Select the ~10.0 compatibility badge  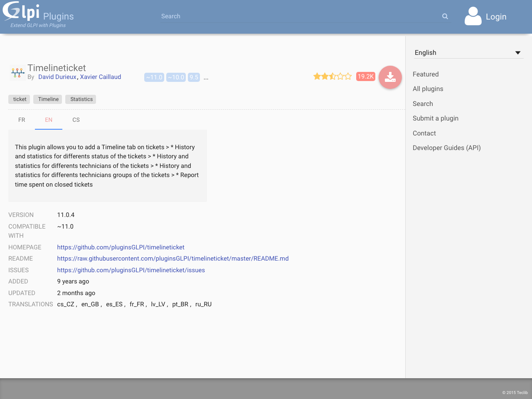[x=176, y=77]
